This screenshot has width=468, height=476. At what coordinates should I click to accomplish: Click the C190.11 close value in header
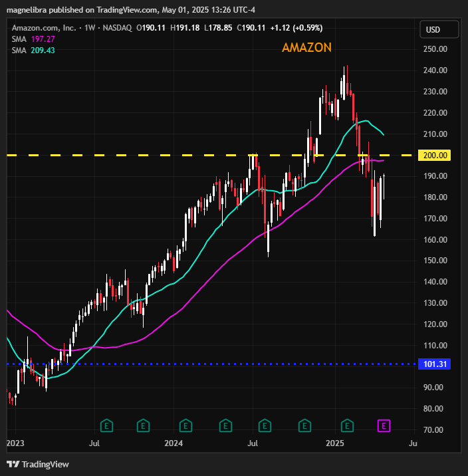point(251,28)
